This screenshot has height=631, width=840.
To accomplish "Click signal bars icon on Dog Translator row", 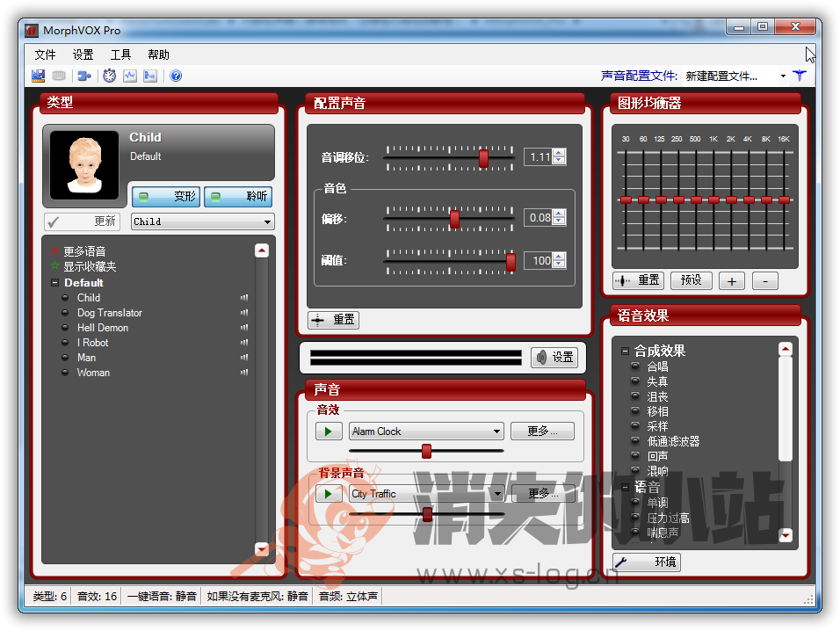I will [244, 312].
